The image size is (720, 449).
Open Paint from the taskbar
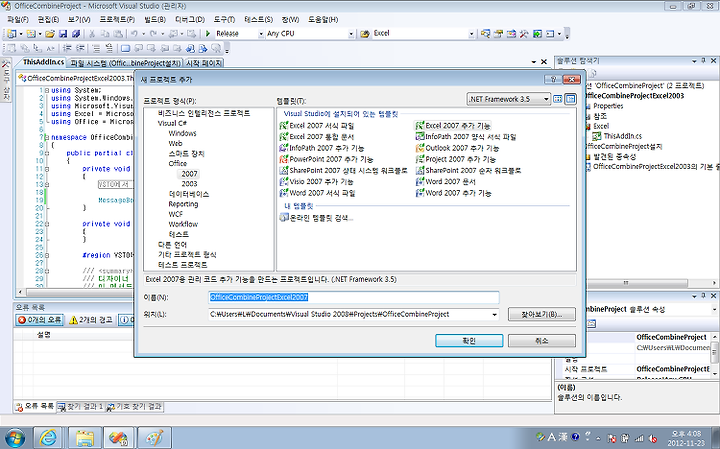click(x=154, y=438)
